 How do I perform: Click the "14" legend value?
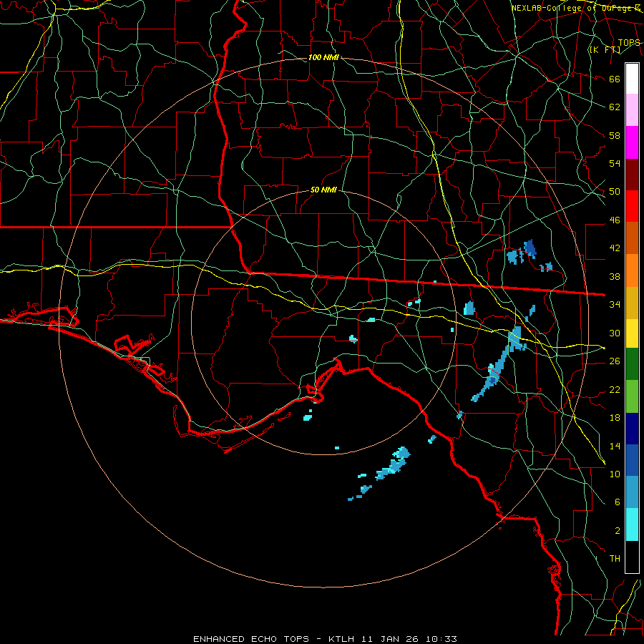(615, 447)
